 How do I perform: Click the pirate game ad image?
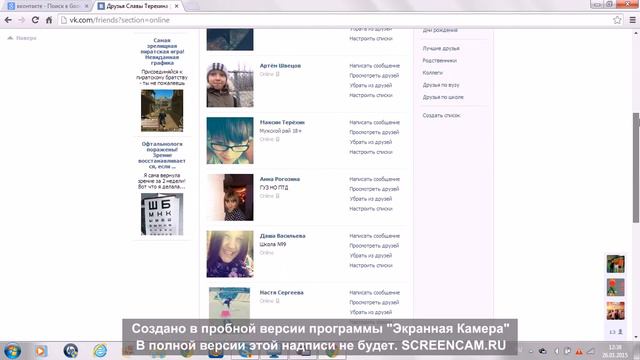(x=162, y=111)
